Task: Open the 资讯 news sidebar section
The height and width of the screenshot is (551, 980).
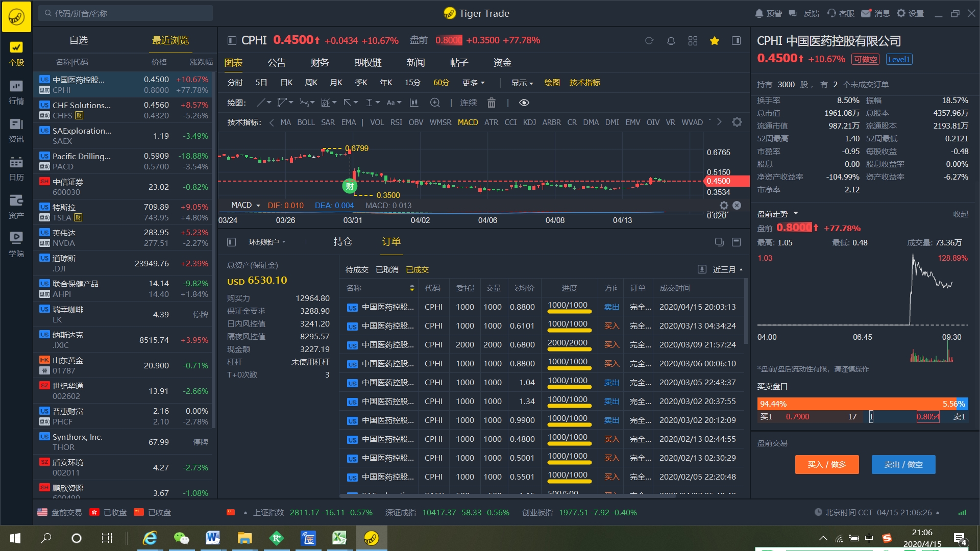Action: [x=16, y=130]
